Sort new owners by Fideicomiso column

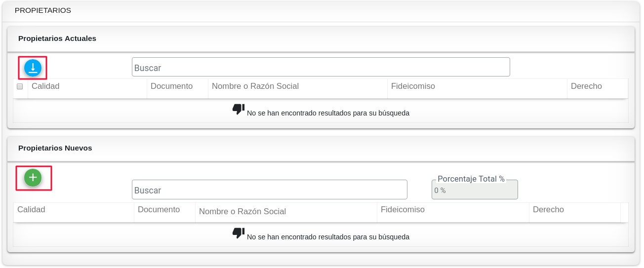[x=402, y=210]
